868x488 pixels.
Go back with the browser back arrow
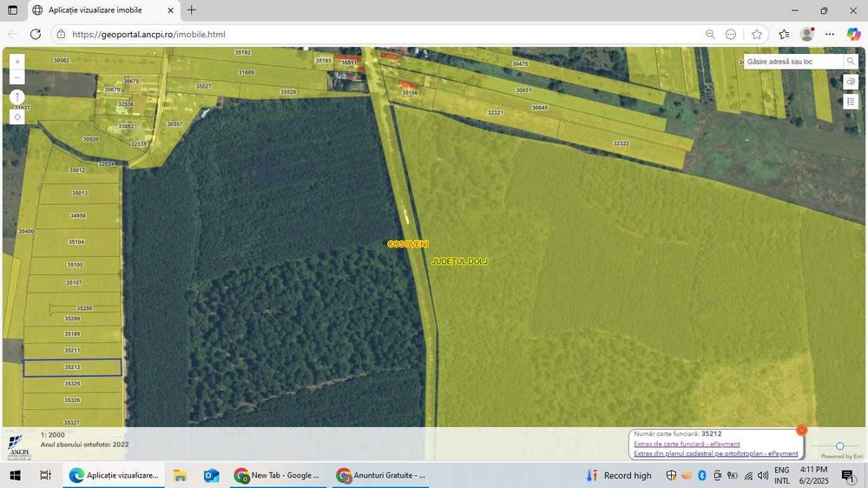(x=13, y=35)
